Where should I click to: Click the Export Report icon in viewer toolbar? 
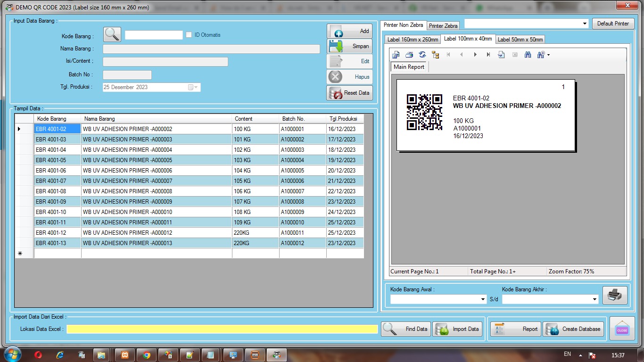click(x=396, y=55)
